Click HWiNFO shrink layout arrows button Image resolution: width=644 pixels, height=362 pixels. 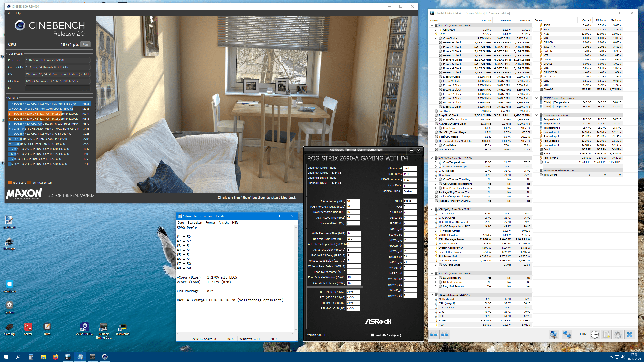click(445, 335)
